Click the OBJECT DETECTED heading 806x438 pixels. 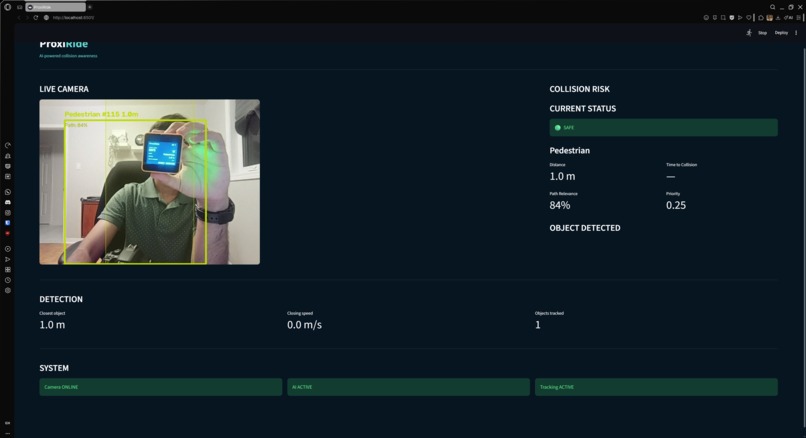[585, 228]
